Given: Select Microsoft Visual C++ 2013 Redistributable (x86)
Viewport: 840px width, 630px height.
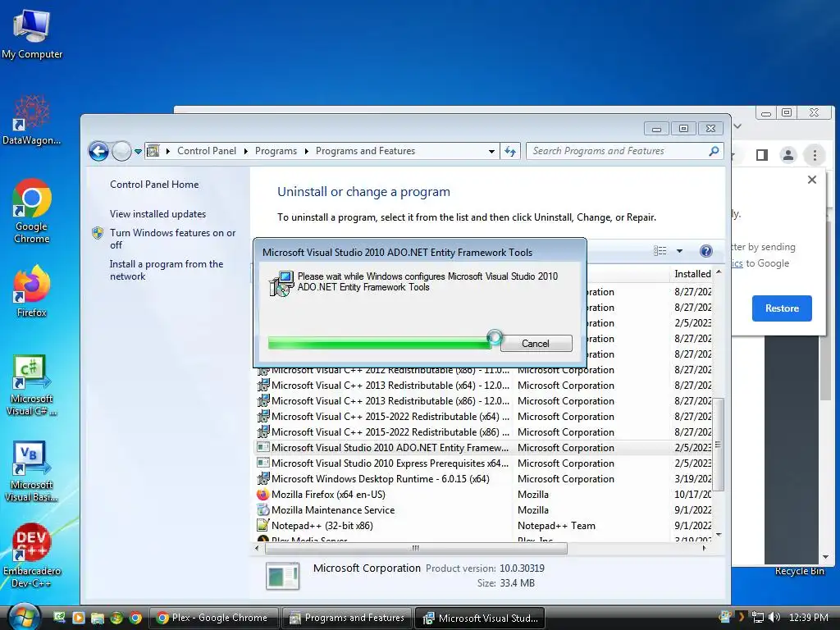Looking at the screenshot, I should pos(485,400).
